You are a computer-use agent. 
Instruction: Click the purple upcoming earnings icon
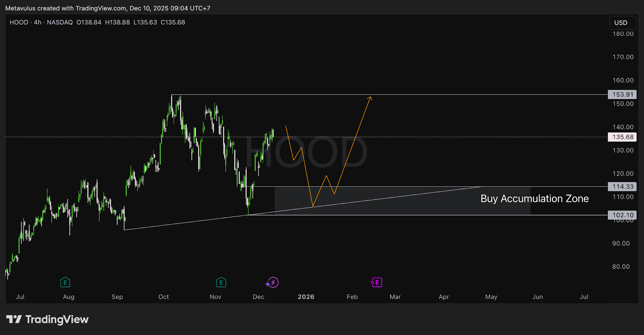[377, 283]
